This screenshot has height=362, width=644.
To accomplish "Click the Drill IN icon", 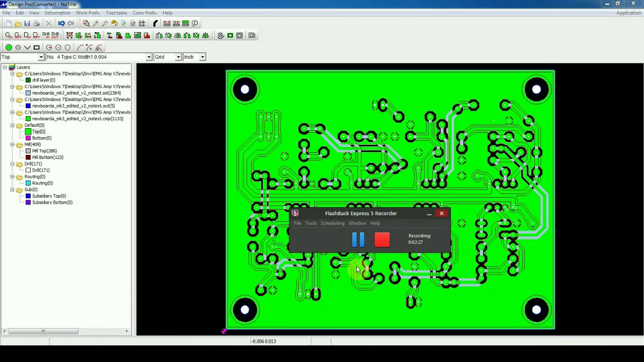I will (x=46, y=35).
